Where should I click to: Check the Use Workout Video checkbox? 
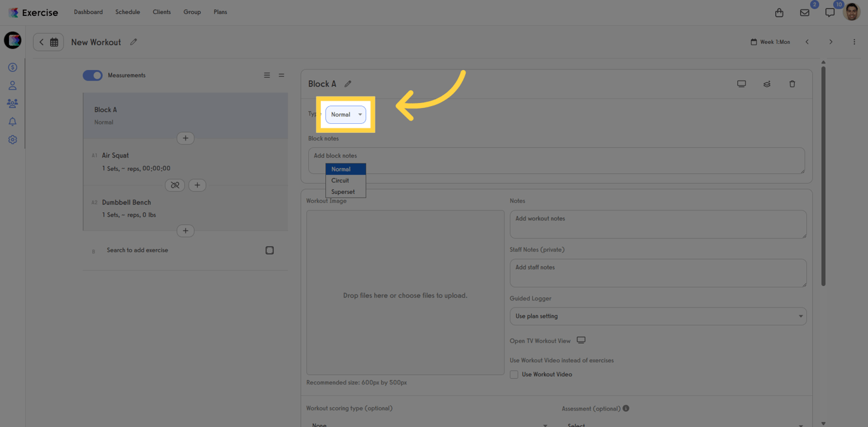[514, 374]
